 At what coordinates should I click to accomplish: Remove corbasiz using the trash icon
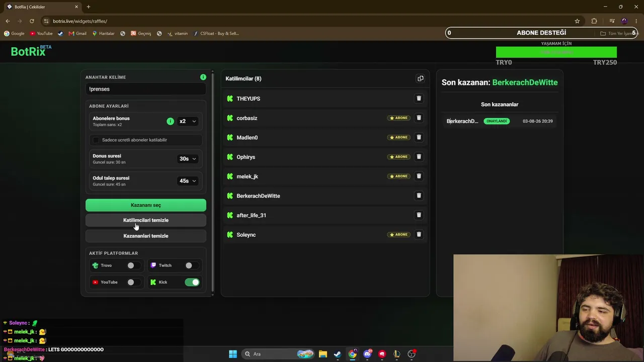click(x=419, y=118)
